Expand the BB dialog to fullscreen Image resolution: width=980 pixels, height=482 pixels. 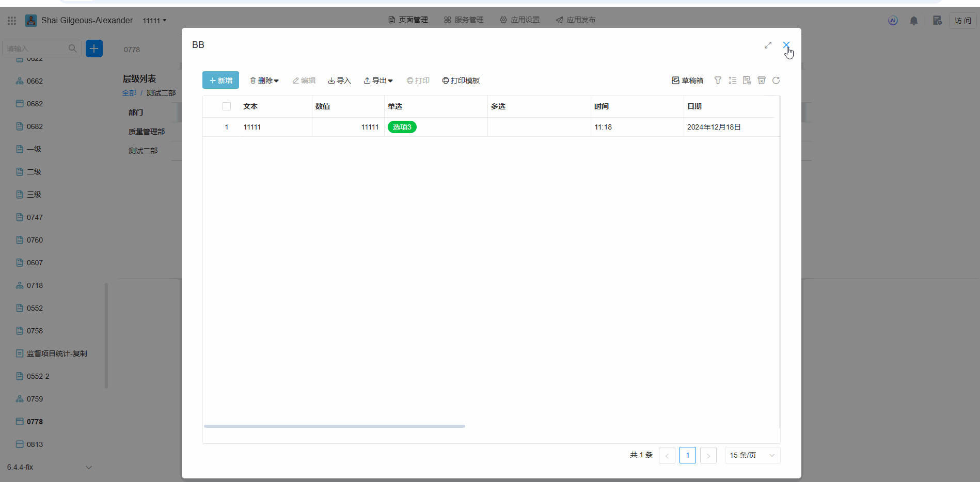[768, 45]
